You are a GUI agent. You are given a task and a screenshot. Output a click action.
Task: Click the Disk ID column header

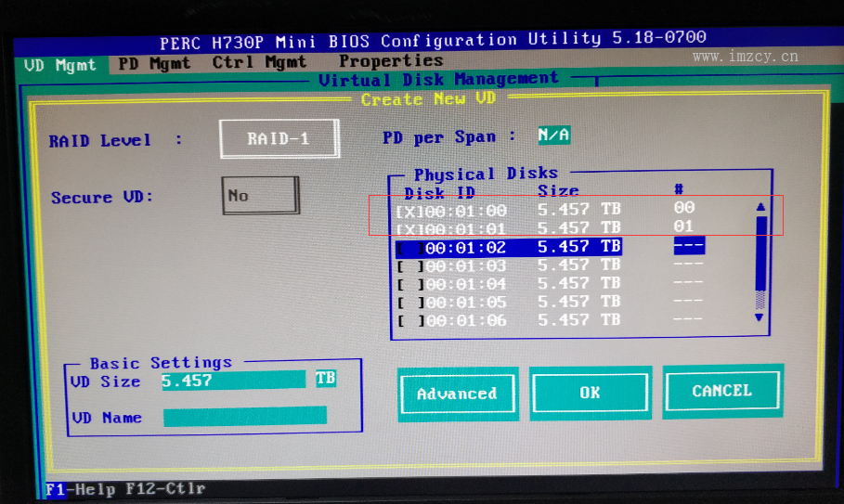(440, 193)
